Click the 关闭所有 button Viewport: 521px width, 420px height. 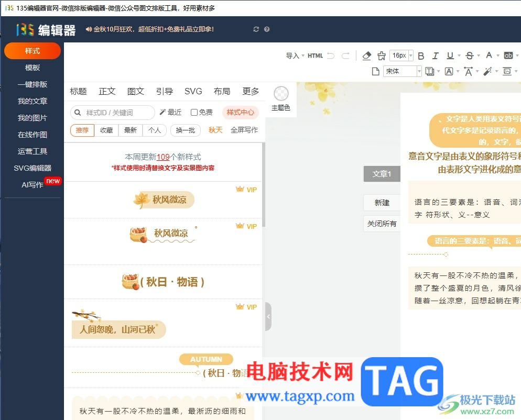(x=382, y=224)
